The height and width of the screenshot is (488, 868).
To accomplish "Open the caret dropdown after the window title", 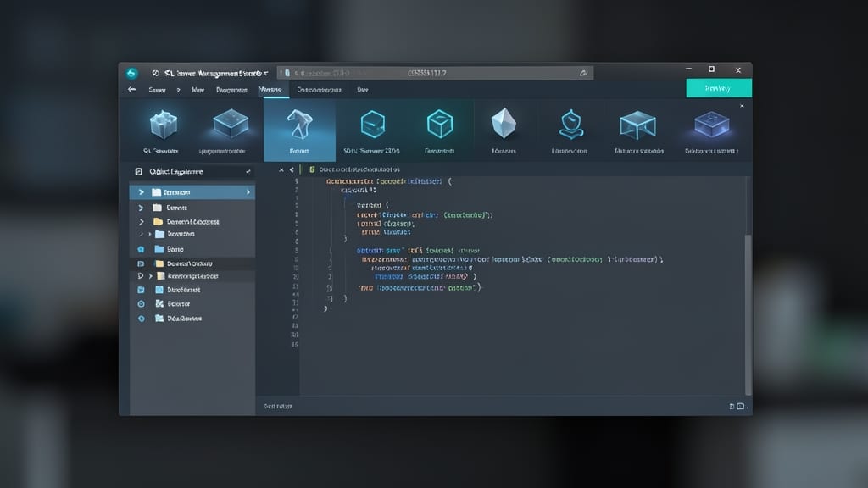I will [266, 73].
